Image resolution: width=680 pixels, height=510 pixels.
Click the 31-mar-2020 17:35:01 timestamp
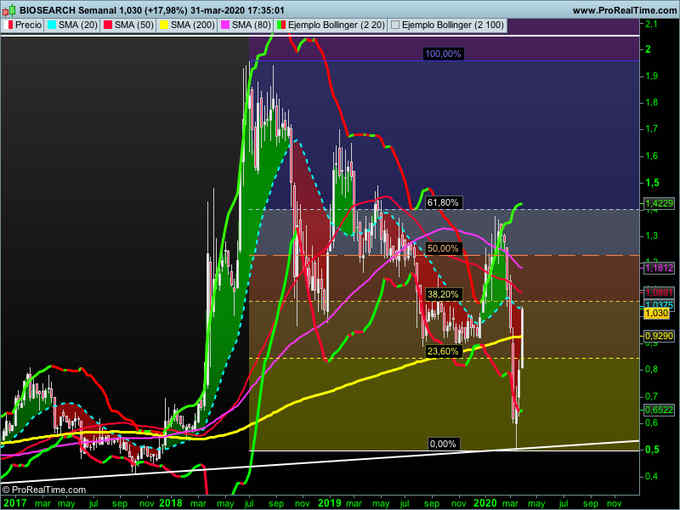tap(237, 10)
